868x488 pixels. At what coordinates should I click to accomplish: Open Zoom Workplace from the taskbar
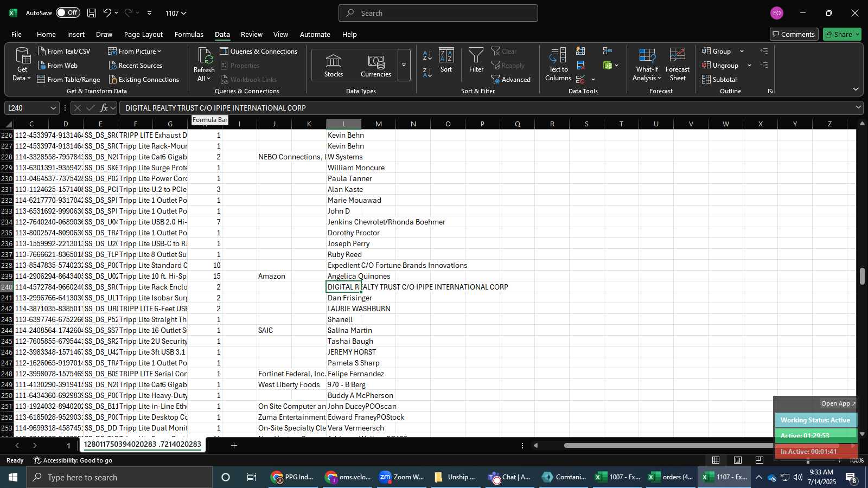[402, 477]
